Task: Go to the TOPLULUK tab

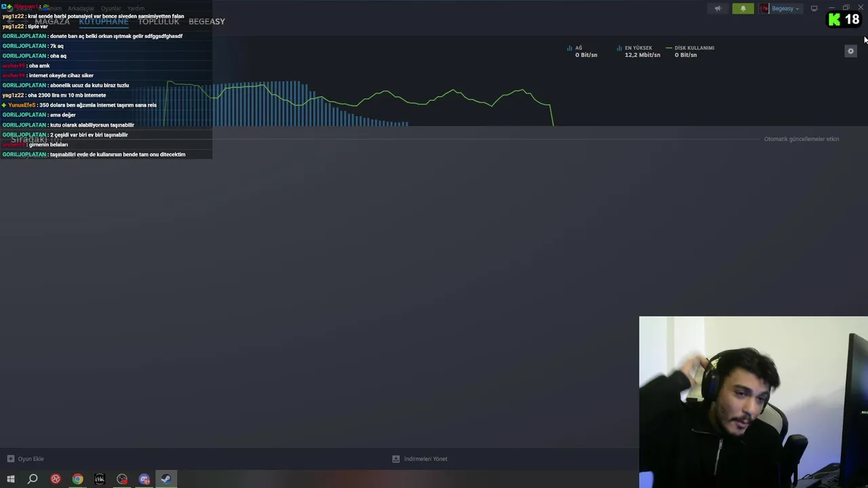Action: [x=159, y=22]
